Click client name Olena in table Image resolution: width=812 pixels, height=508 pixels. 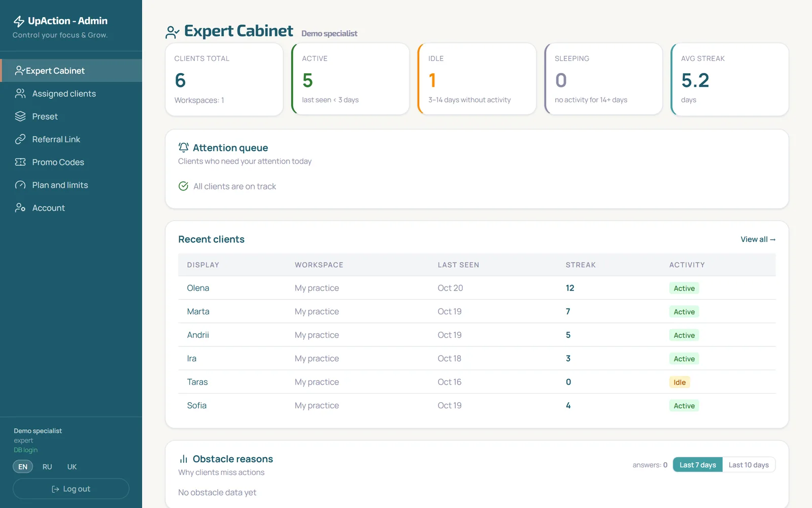198,288
